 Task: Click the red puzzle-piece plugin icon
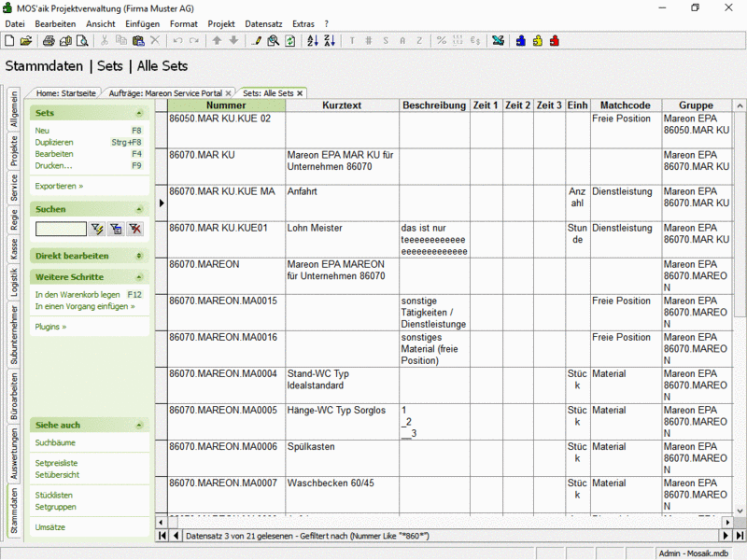(x=554, y=41)
